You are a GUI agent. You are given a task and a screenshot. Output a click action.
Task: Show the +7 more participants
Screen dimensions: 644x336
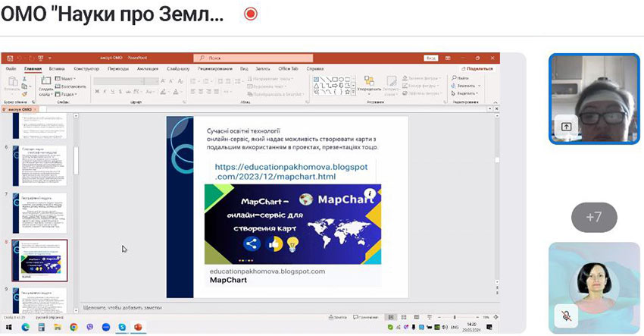(x=594, y=217)
